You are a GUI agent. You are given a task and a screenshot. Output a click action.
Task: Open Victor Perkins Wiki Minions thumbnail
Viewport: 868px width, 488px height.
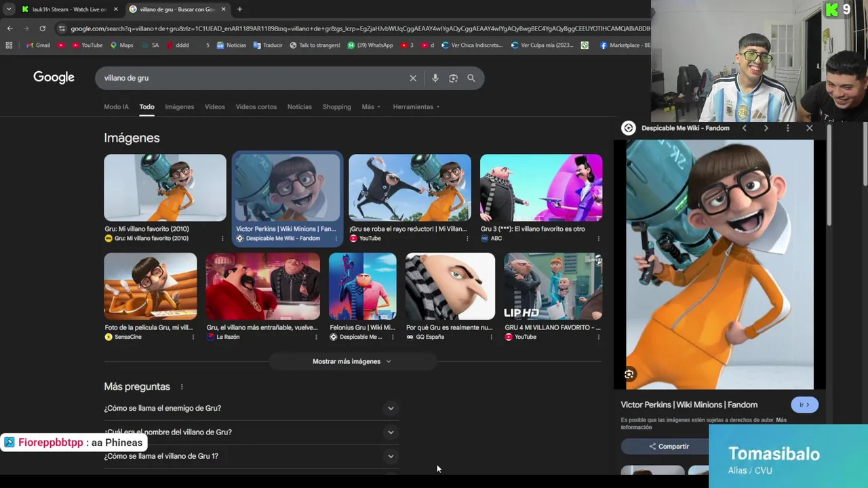coord(288,188)
